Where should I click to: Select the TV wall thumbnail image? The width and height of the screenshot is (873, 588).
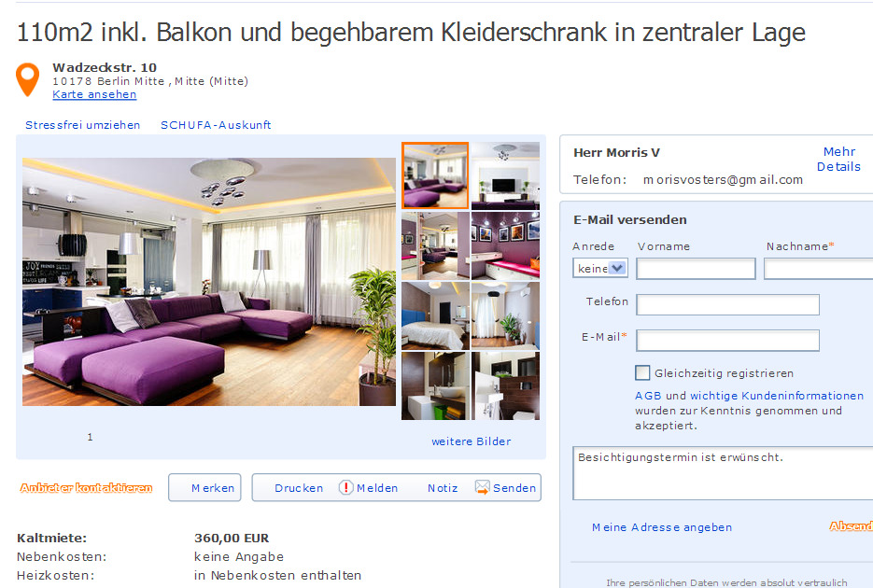click(x=505, y=175)
